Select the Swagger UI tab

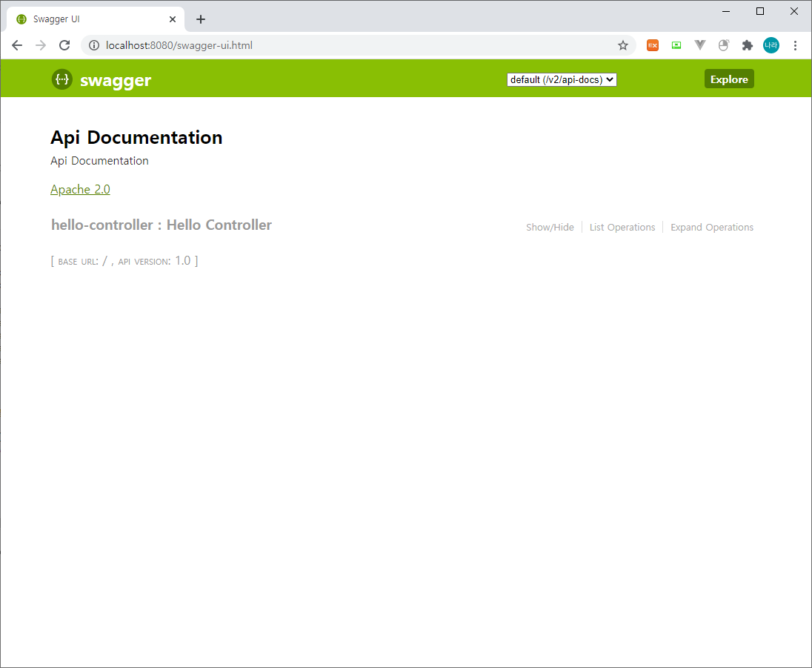[96, 19]
